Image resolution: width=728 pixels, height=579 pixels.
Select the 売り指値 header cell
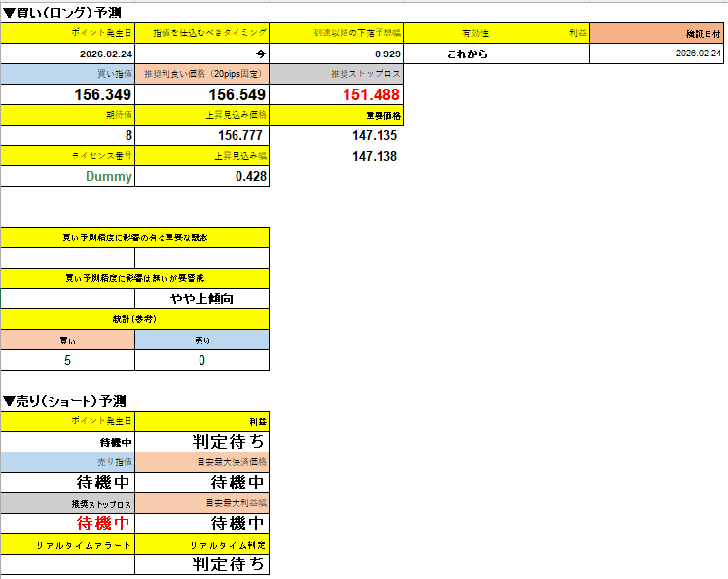pos(68,462)
